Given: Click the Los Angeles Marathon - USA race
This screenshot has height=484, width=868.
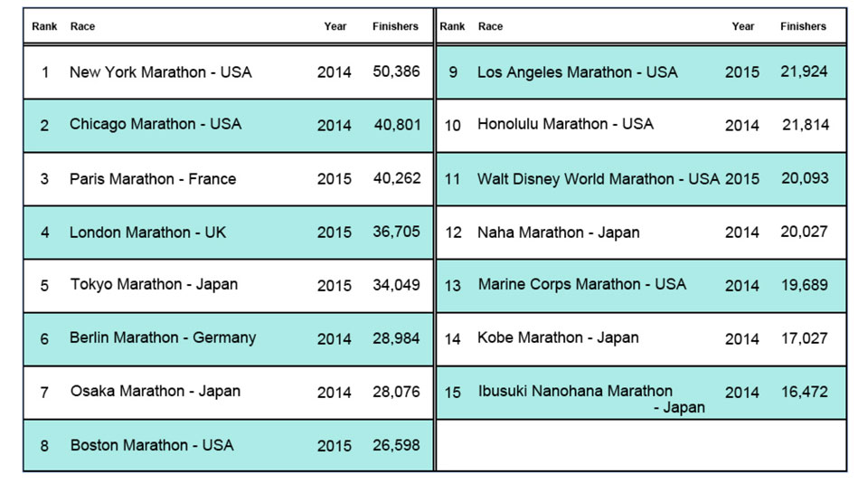Looking at the screenshot, I should (577, 71).
